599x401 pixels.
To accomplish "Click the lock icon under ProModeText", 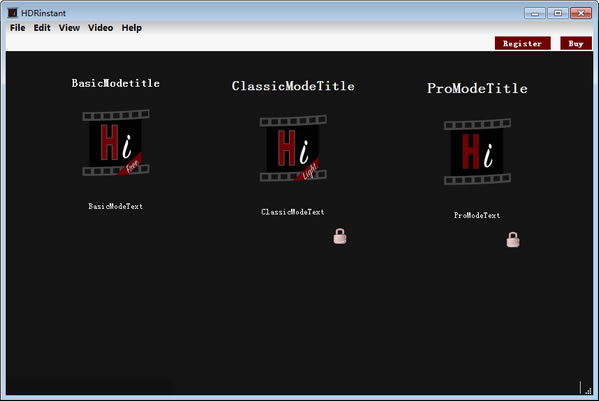I will click(513, 240).
